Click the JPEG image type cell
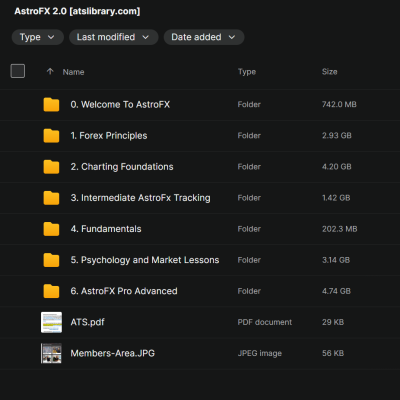Screen dimensions: 400x400 point(260,353)
